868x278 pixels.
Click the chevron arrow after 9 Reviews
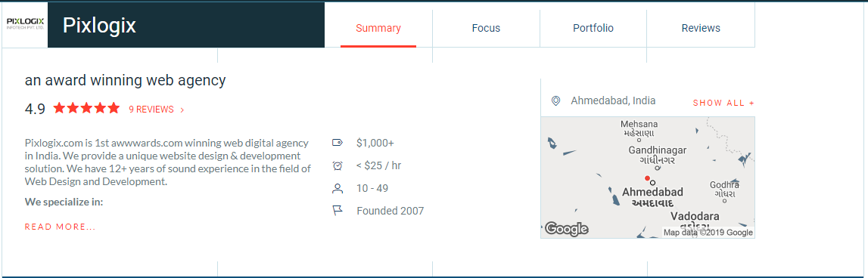pos(182,110)
